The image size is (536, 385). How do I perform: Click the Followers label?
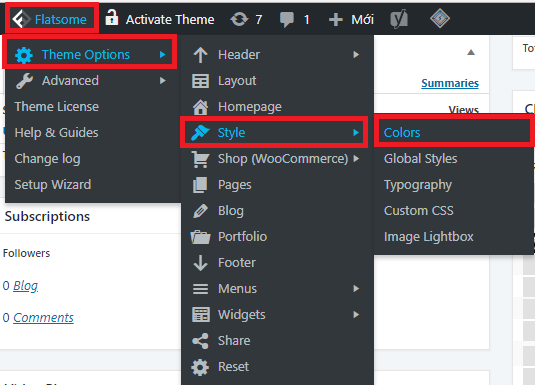click(26, 253)
